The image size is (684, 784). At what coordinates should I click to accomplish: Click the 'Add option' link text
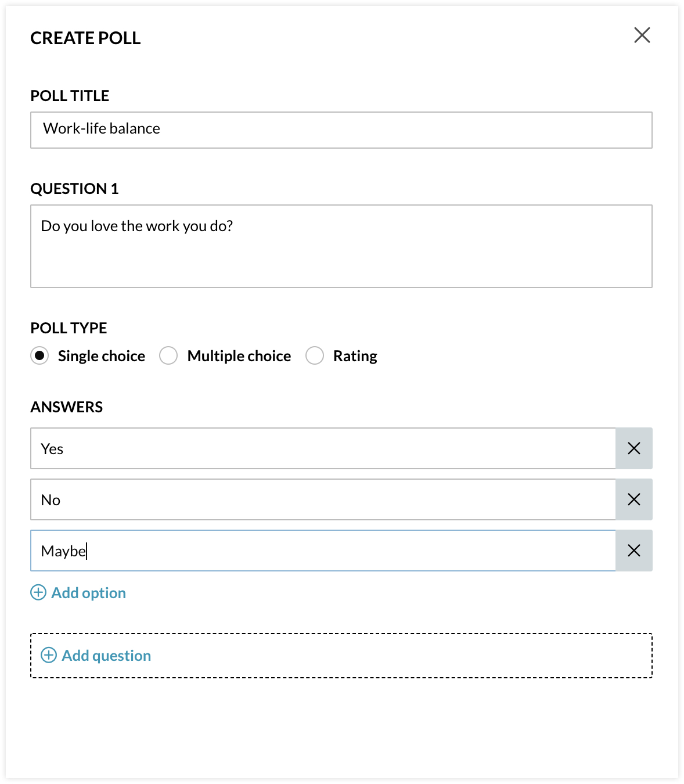point(88,593)
